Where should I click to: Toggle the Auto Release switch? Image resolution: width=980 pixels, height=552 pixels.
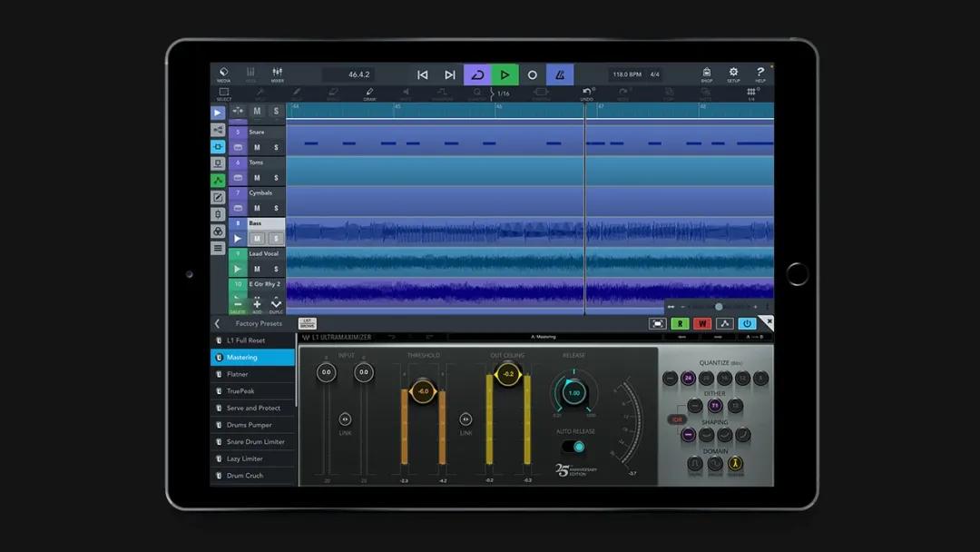573,447
